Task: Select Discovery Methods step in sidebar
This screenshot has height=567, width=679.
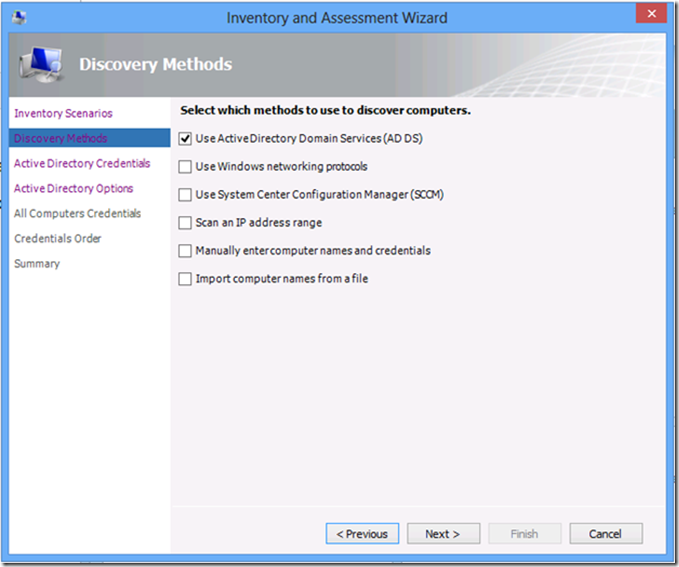Action: (x=90, y=138)
